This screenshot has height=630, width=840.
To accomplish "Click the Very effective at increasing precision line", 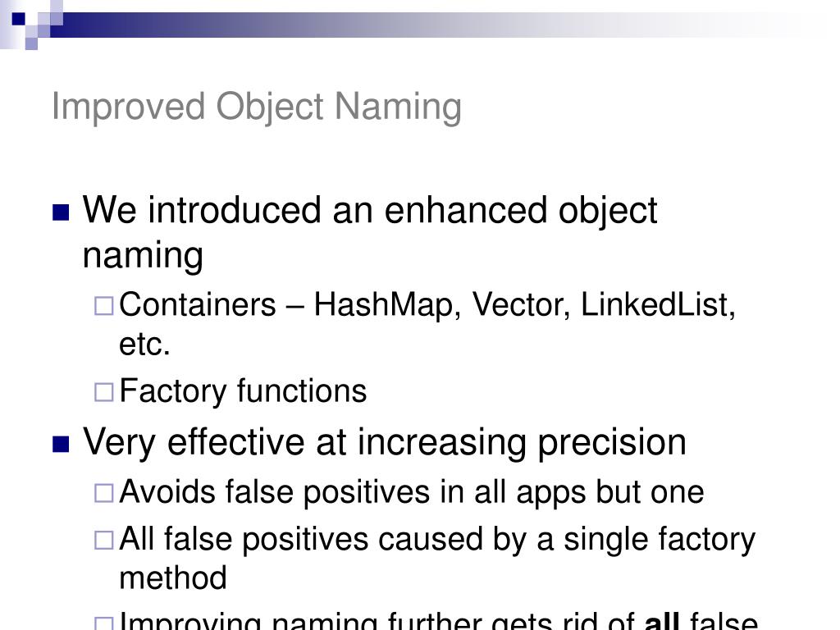I will tap(385, 442).
